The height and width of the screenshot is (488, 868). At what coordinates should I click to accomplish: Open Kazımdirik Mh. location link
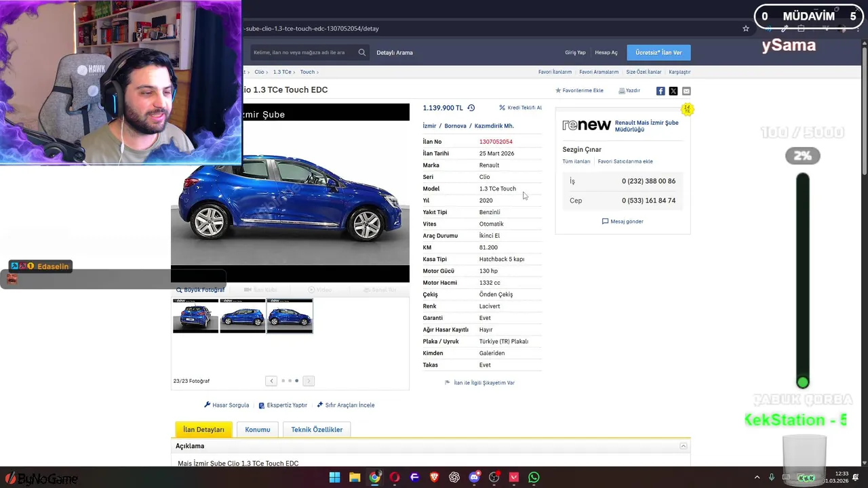pyautogui.click(x=494, y=126)
